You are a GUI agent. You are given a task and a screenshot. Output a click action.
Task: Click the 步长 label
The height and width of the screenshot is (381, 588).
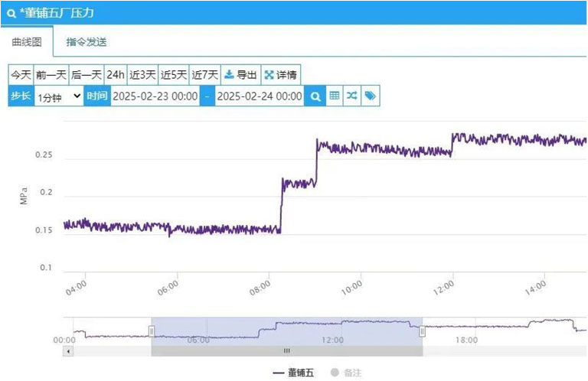coord(21,96)
